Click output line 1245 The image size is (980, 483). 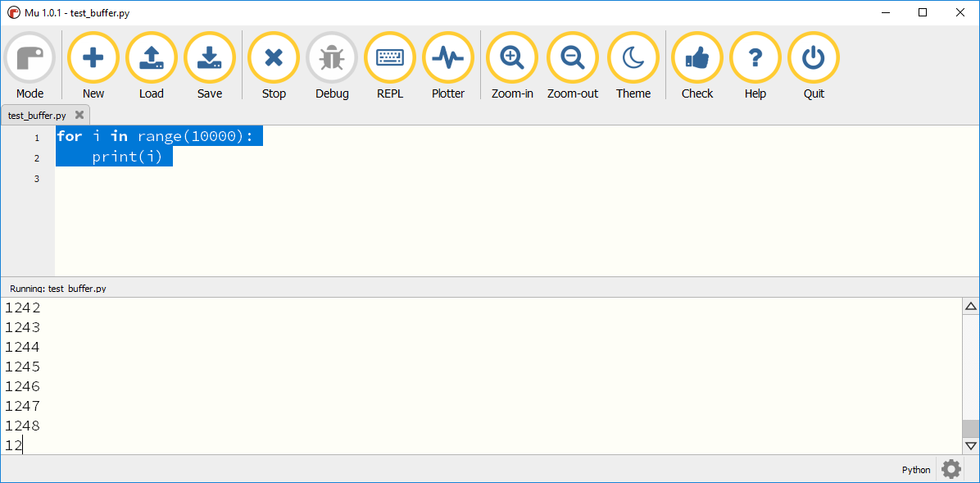pyautogui.click(x=22, y=367)
